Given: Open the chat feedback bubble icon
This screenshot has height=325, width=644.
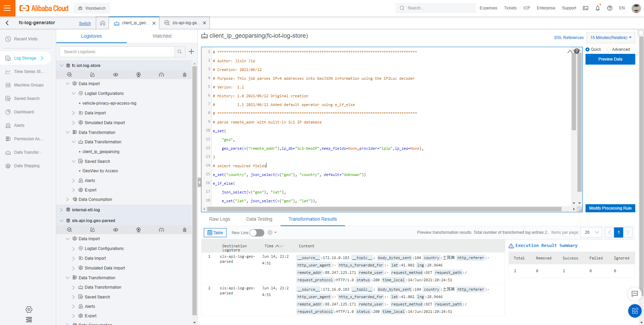Looking at the screenshot, I should click(635, 294).
